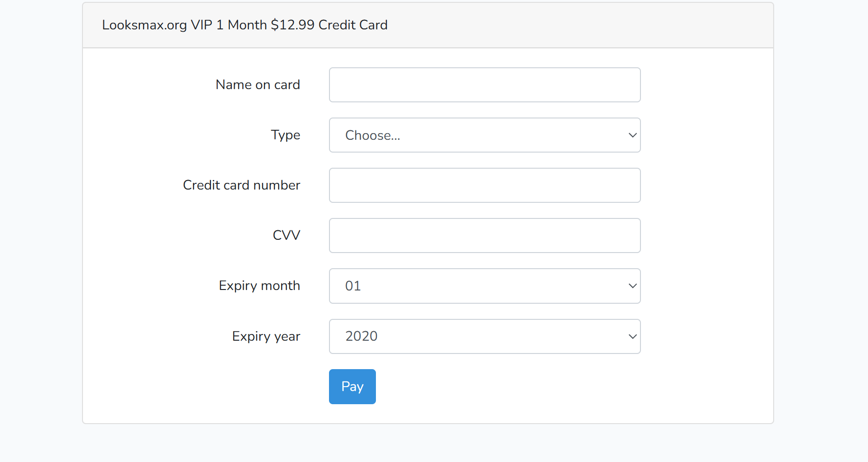Screen dimensions: 868x462
Task: Click into the CVV input box
Action: click(484, 236)
